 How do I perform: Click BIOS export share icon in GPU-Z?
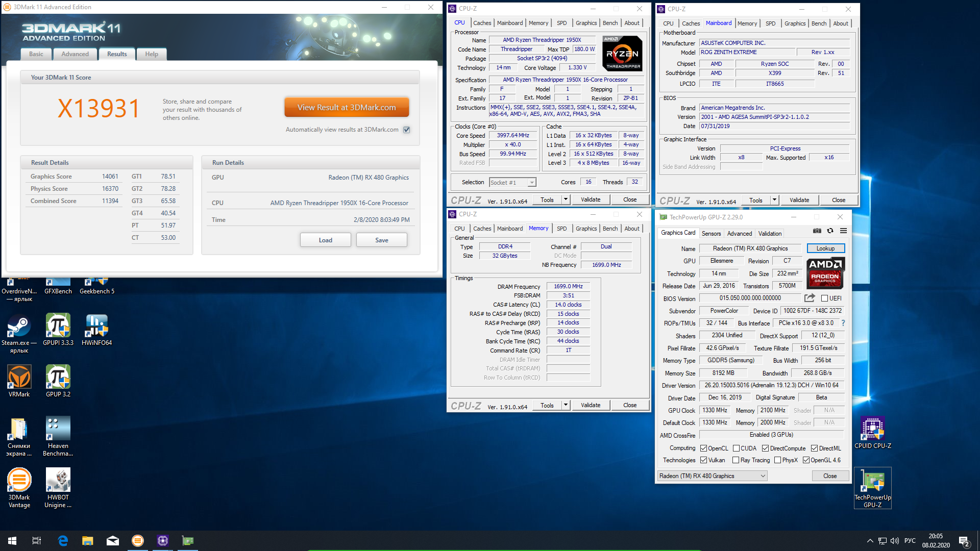810,298
